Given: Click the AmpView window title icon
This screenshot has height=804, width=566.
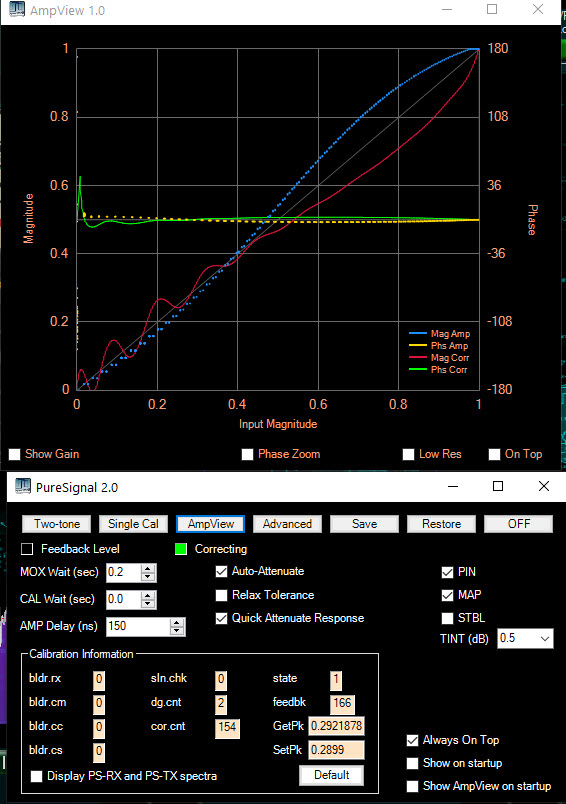Looking at the screenshot, I should pos(16,10).
